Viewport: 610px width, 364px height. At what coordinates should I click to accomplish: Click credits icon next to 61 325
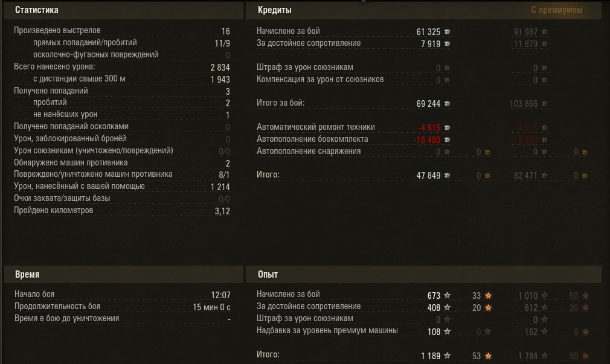pos(448,31)
